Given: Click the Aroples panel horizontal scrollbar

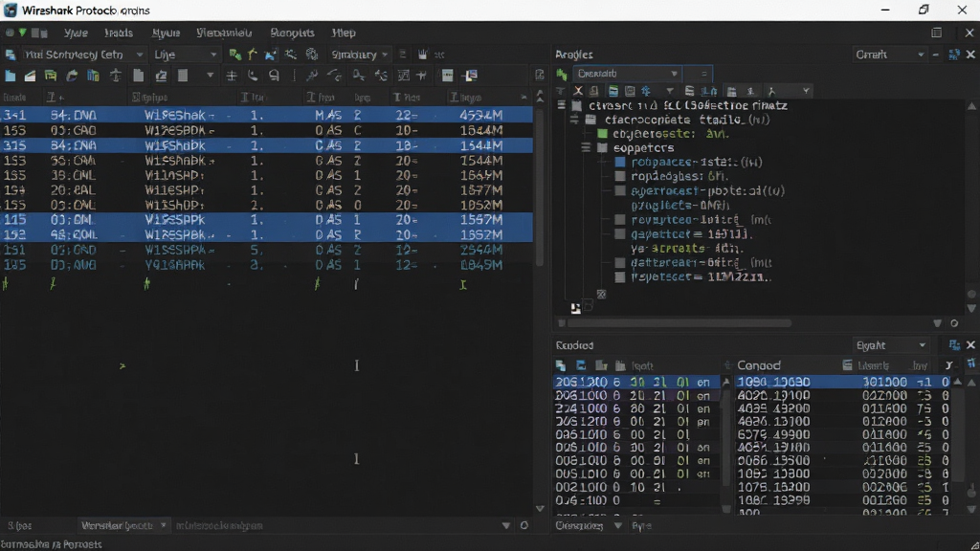Looking at the screenshot, I should (679, 323).
